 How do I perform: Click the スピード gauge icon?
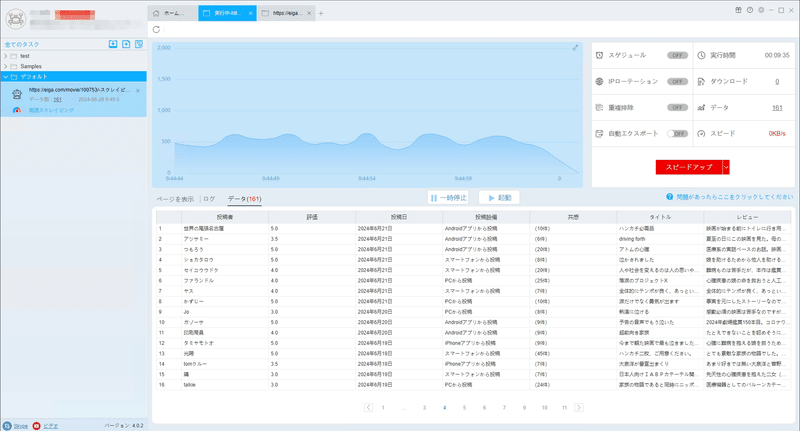702,134
